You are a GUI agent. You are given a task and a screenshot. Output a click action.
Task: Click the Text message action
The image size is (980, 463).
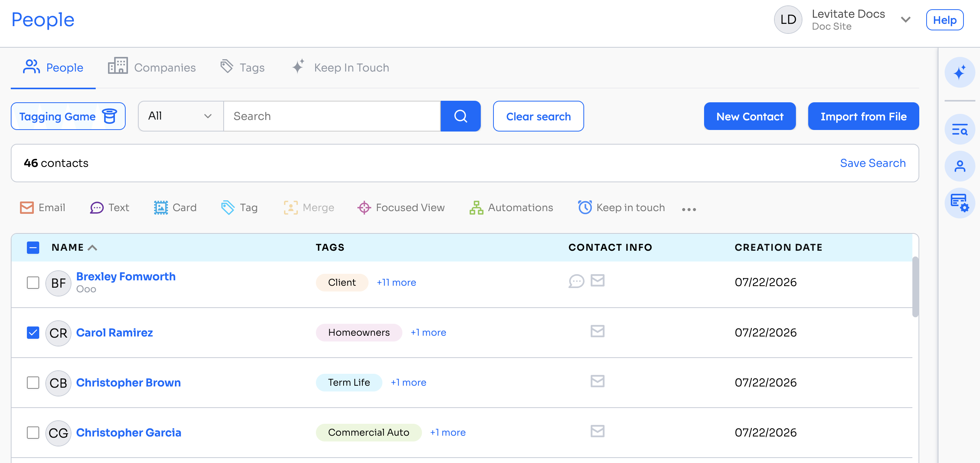[110, 208]
